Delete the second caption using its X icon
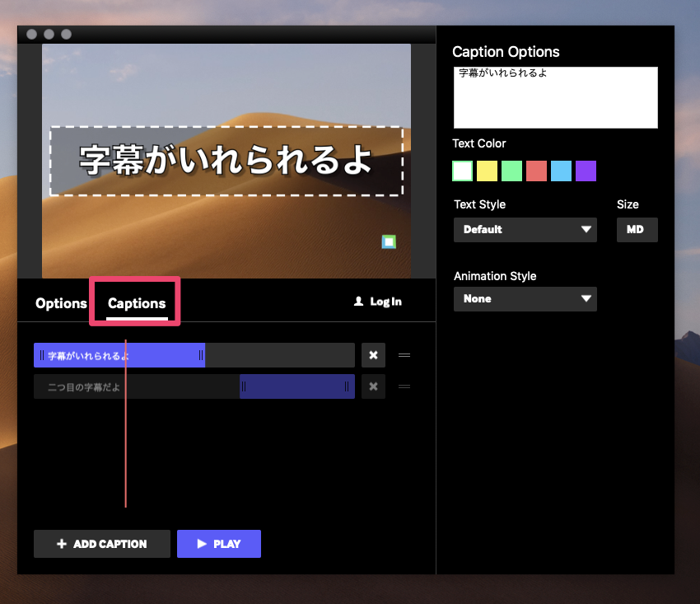This screenshot has width=700, height=604. pos(373,386)
